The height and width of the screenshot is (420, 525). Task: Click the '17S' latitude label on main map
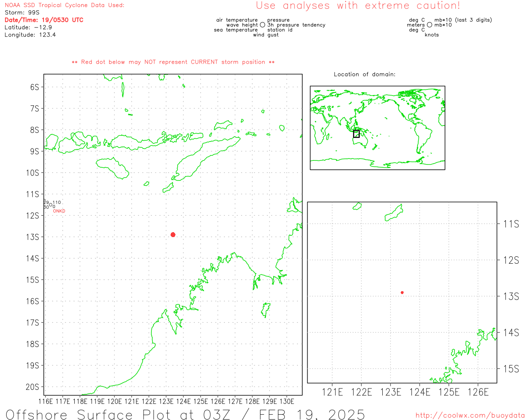point(32,323)
